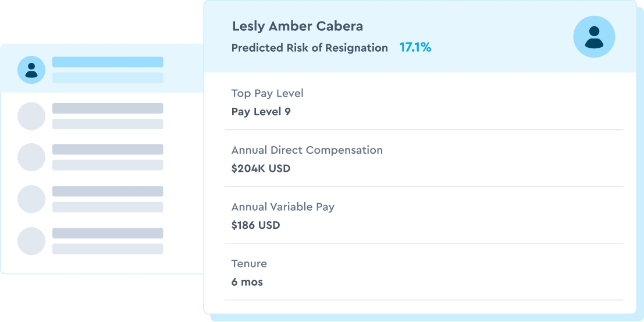Screen dimensions: 644x322
Task: Open the third grey employee row's name bar
Action: click(x=108, y=191)
